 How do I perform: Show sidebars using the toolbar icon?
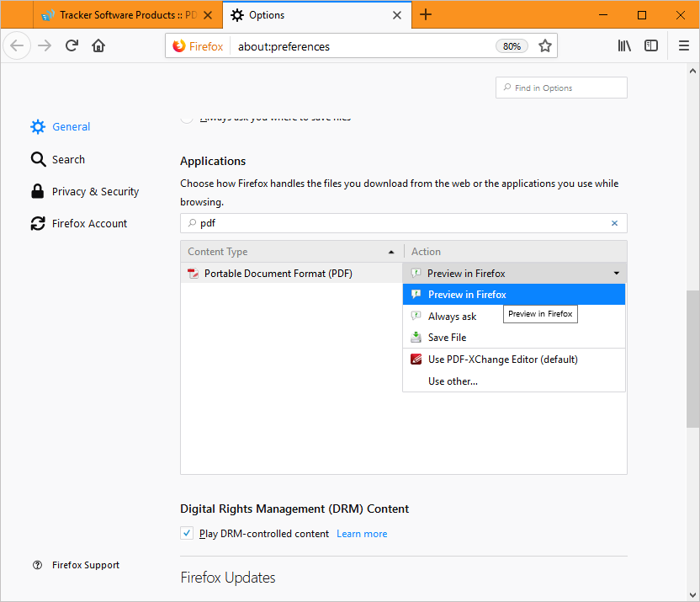651,45
